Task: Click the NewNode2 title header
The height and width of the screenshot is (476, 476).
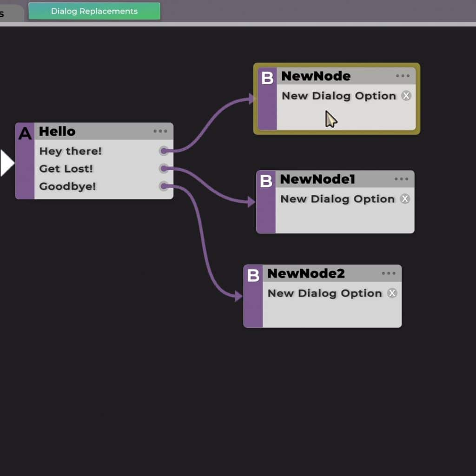Action: click(306, 274)
